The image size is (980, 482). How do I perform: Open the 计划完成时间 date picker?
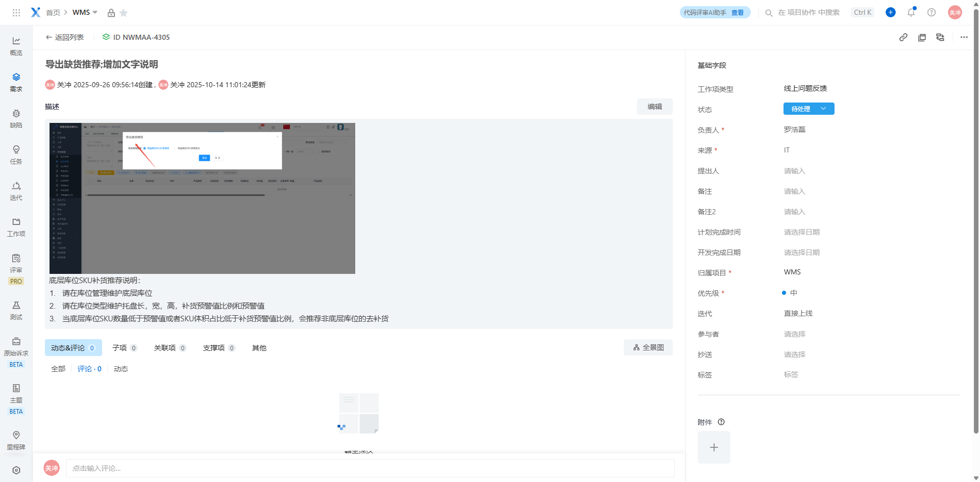(x=801, y=232)
